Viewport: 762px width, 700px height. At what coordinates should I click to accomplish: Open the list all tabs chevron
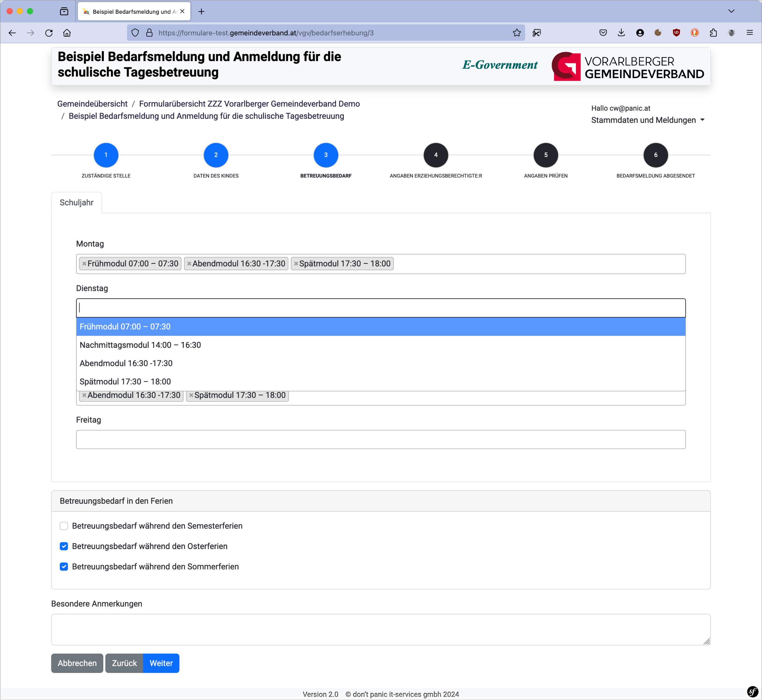click(x=731, y=11)
